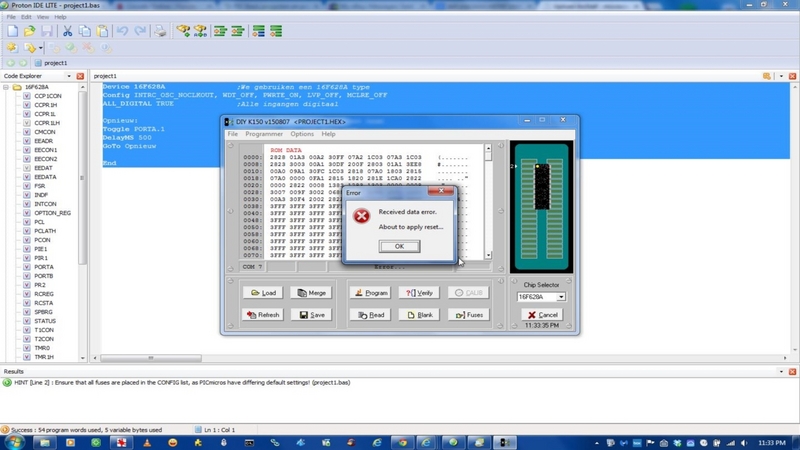Open the Chip Selector 16F628A dropdown
800x450 pixels.
[x=561, y=297]
